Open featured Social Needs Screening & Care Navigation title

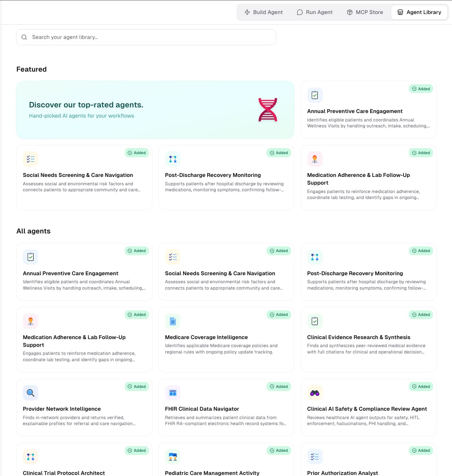(78, 175)
